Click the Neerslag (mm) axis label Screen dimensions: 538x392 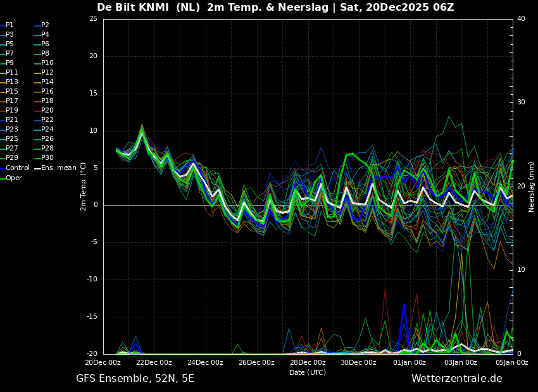pos(532,186)
